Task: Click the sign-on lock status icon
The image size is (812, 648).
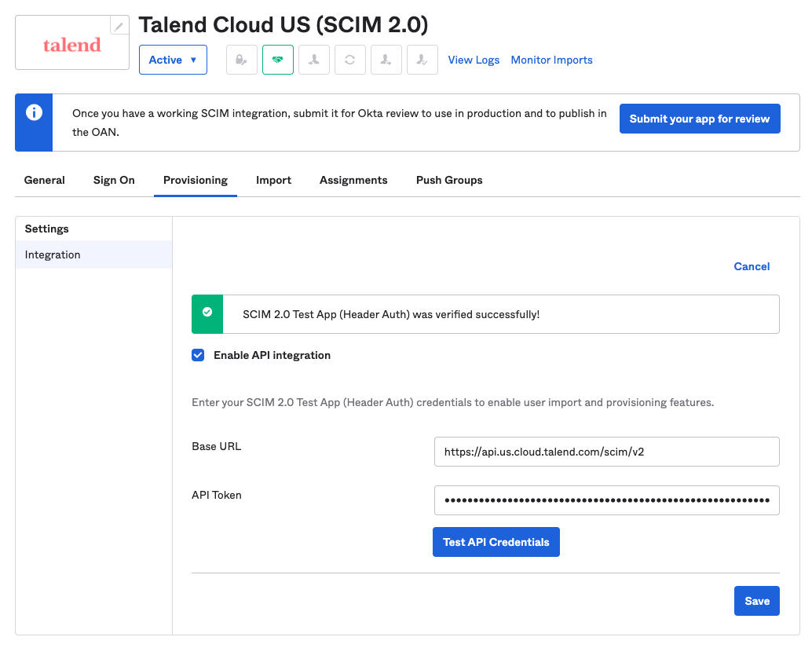Action: (241, 60)
